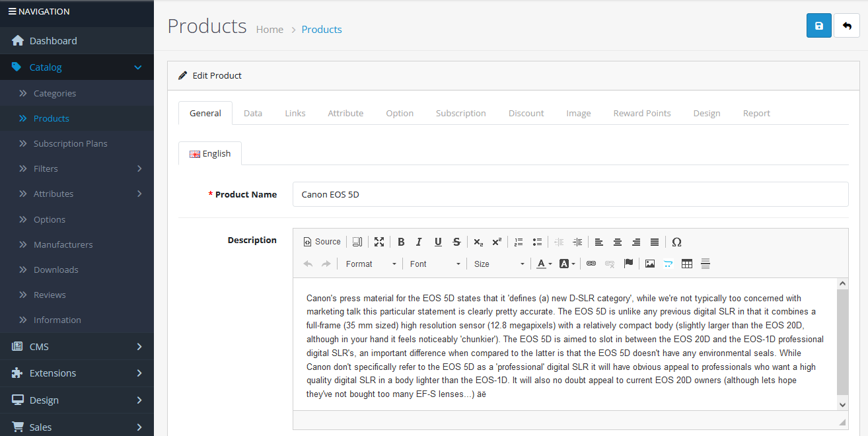
Task: Click the Home breadcrumb link
Action: pyautogui.click(x=270, y=29)
